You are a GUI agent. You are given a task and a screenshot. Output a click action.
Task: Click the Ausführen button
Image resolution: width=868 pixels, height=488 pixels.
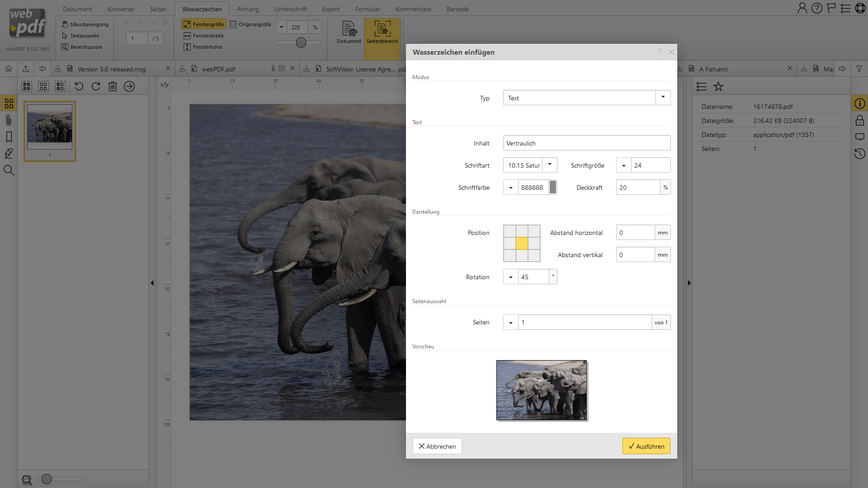pos(646,446)
